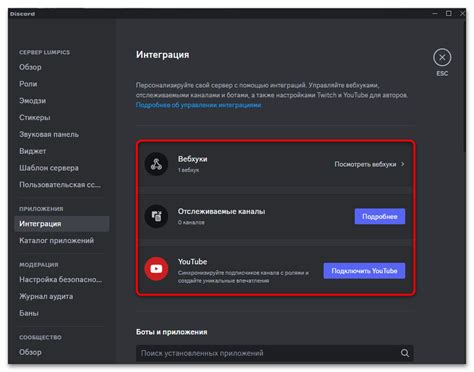Click the 1 вебхук count text

click(188, 170)
